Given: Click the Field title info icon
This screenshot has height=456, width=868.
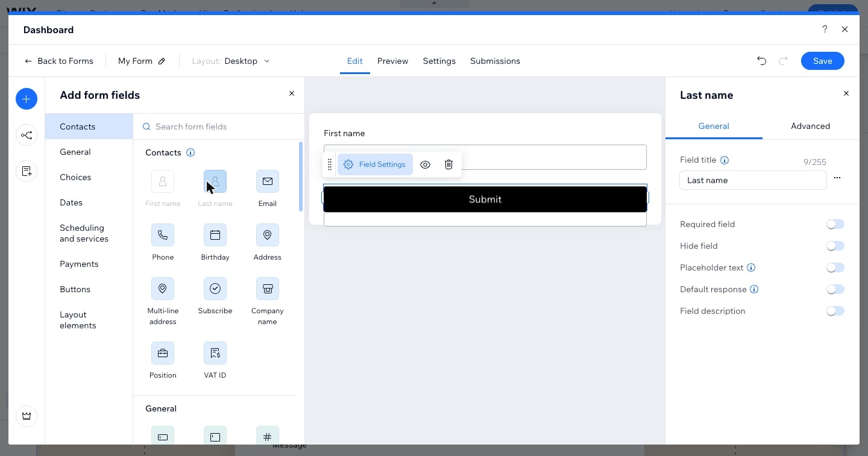Looking at the screenshot, I should coord(725,160).
